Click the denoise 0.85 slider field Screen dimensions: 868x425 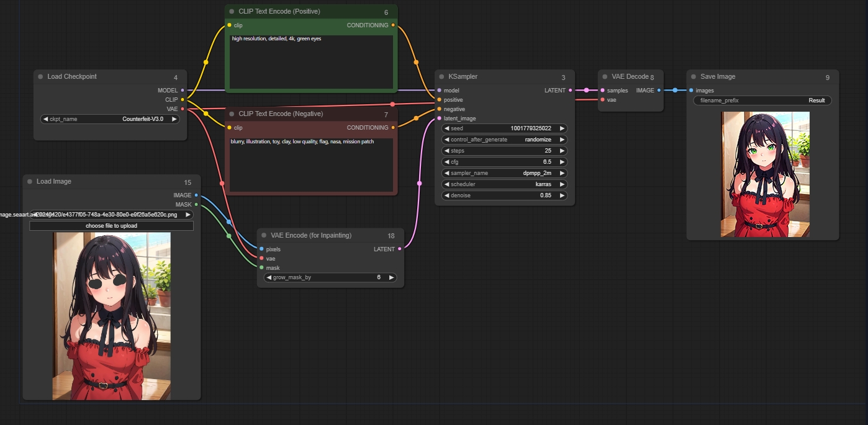pyautogui.click(x=504, y=195)
